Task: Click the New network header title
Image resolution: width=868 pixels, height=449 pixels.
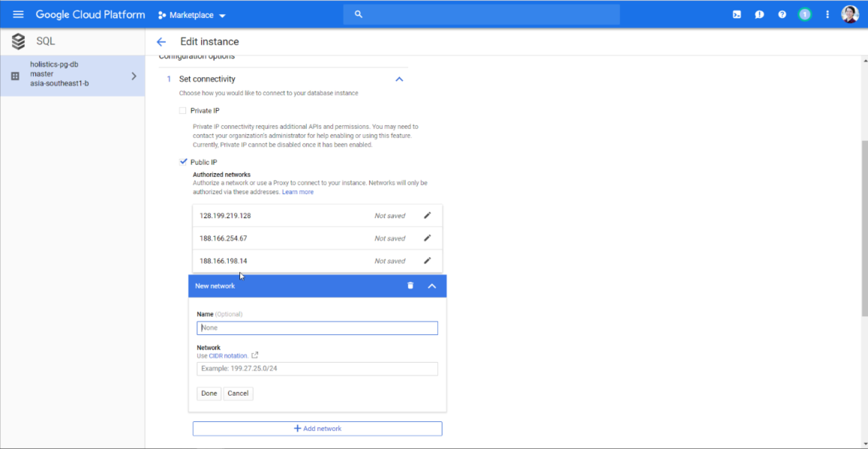Action: pos(215,286)
